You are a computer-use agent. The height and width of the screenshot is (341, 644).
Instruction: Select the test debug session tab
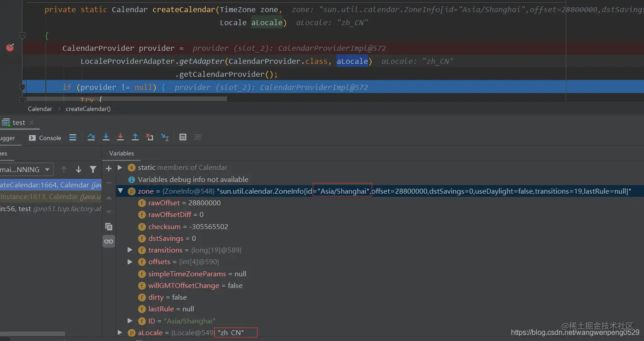(x=19, y=122)
